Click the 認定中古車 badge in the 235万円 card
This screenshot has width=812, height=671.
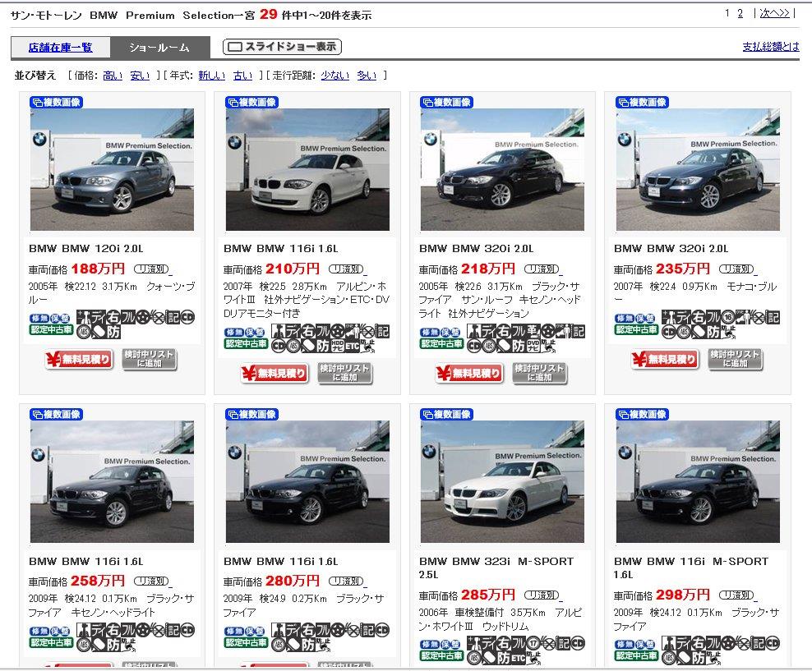636,329
